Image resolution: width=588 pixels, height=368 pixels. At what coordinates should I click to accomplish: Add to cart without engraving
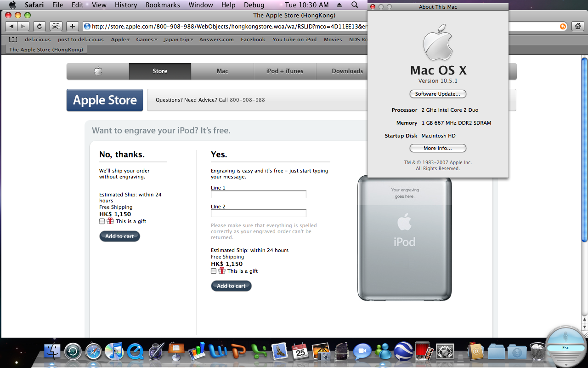tap(119, 236)
